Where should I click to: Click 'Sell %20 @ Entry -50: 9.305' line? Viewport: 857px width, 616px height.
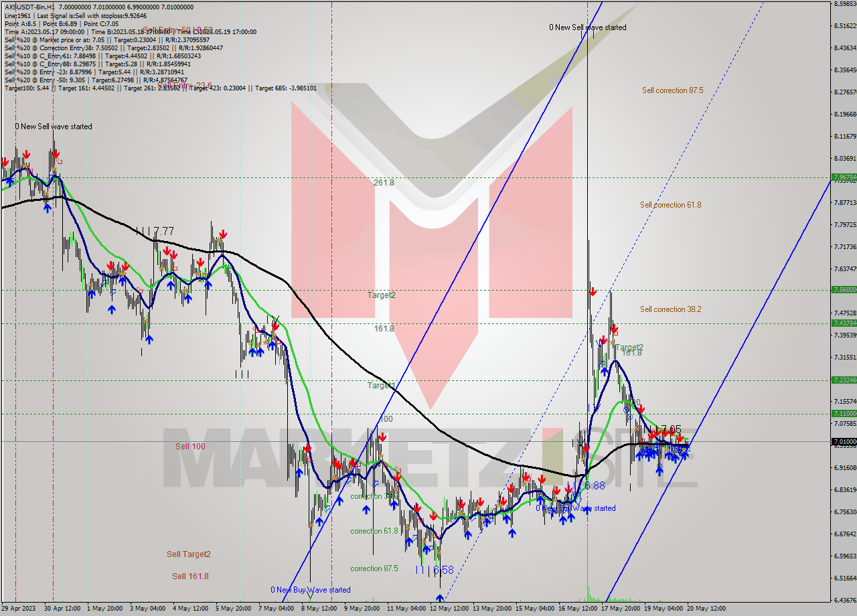pos(95,80)
